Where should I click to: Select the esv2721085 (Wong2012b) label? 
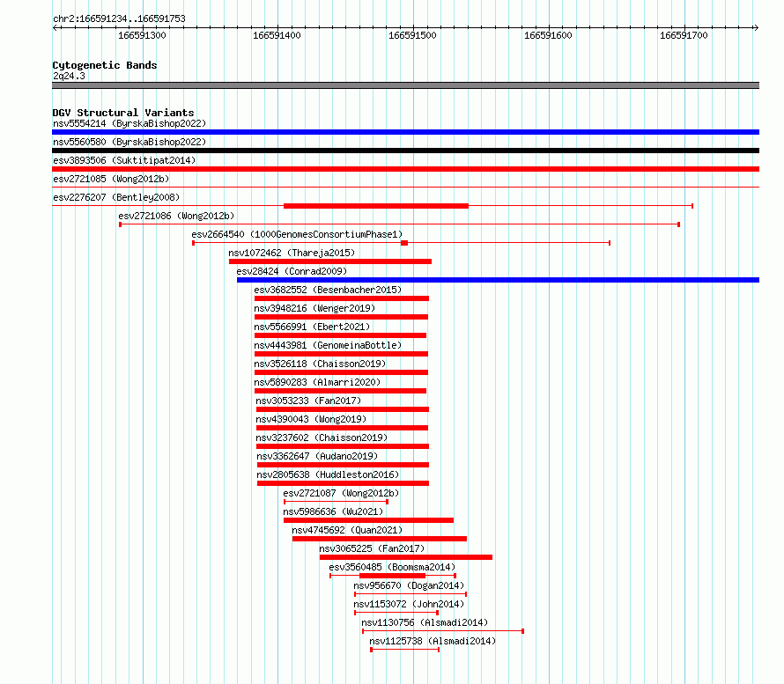111,179
